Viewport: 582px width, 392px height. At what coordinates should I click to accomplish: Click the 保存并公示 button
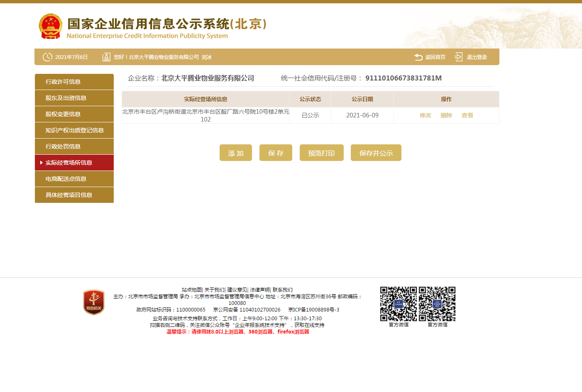coord(376,153)
